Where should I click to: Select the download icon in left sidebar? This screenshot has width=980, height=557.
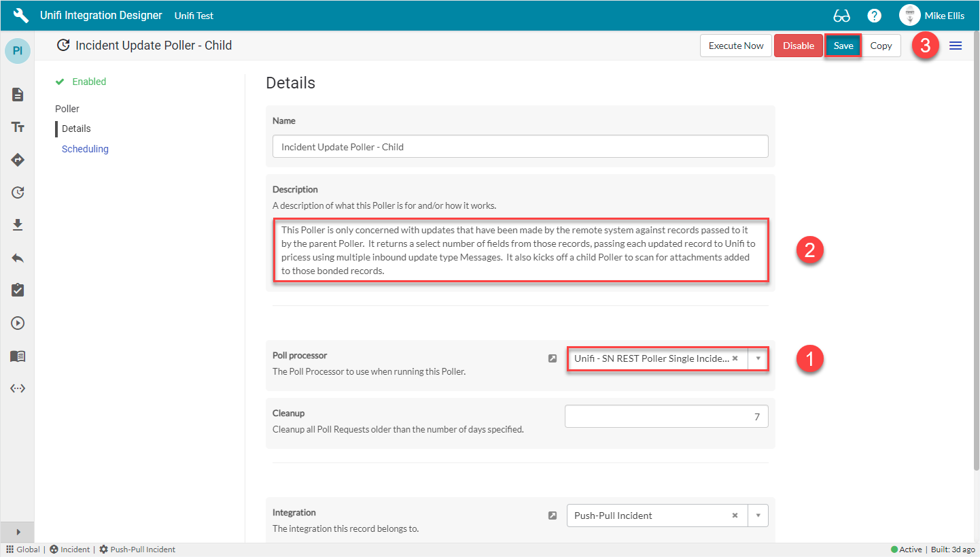pos(17,224)
